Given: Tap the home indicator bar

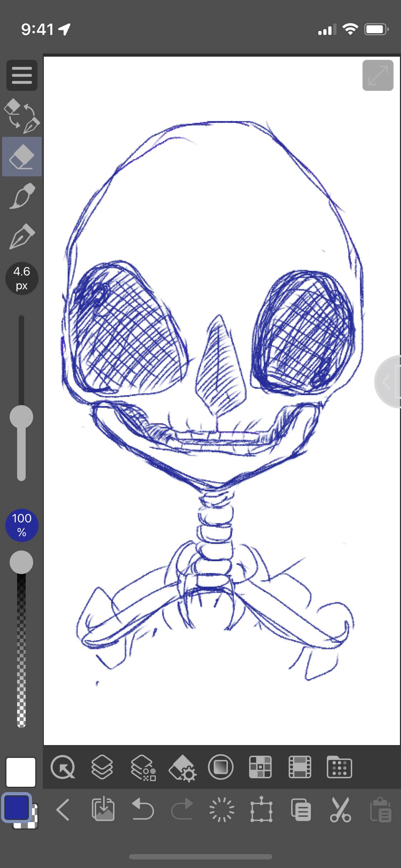Looking at the screenshot, I should coord(201,857).
